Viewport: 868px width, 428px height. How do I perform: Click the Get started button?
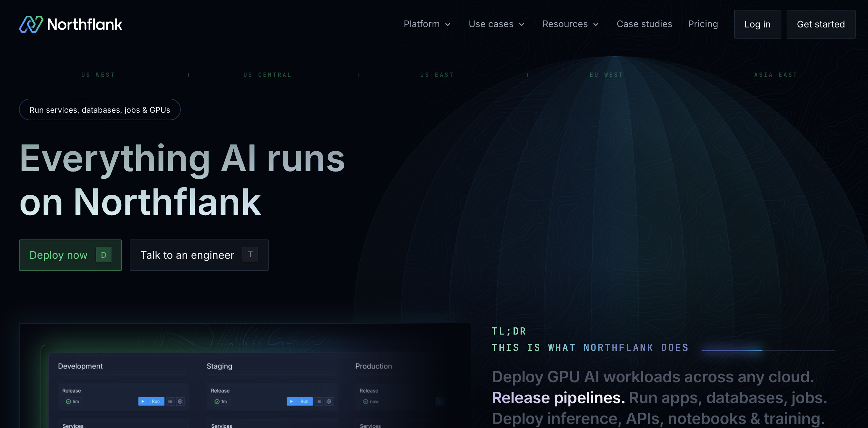pyautogui.click(x=821, y=24)
